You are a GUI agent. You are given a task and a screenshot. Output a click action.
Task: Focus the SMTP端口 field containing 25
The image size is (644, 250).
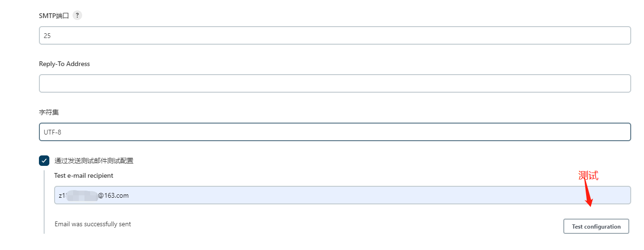pyautogui.click(x=335, y=36)
